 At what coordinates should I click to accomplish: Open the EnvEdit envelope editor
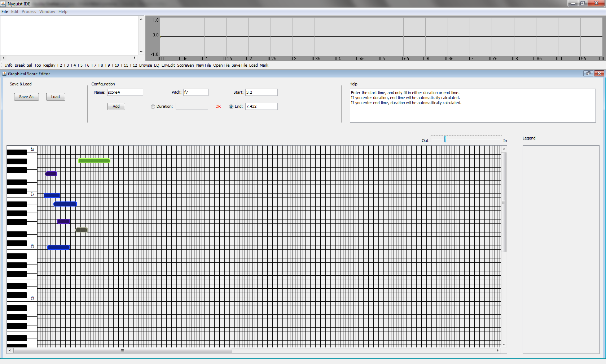click(x=168, y=65)
